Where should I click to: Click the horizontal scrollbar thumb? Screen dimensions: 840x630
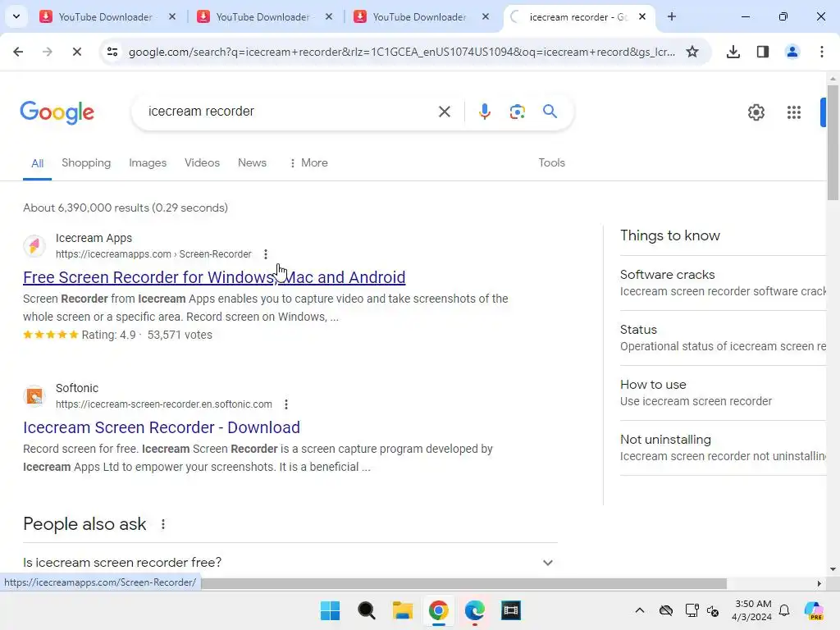(x=463, y=583)
